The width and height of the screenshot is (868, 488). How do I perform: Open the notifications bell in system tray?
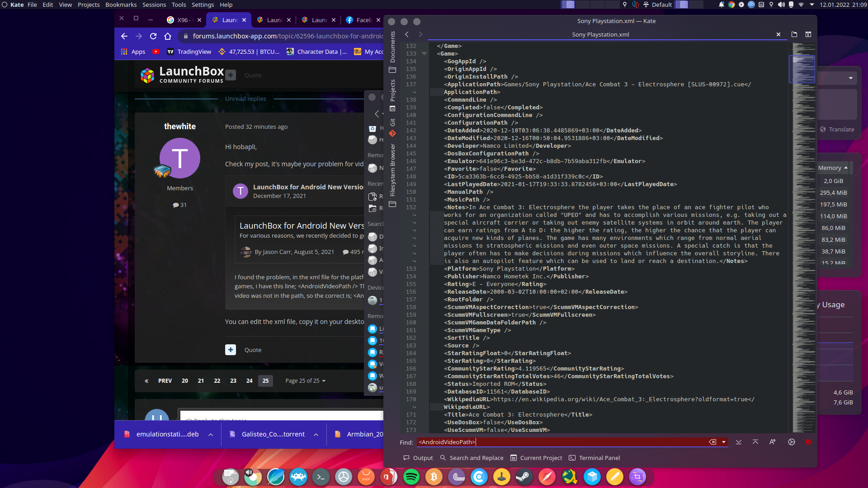coord(721,5)
